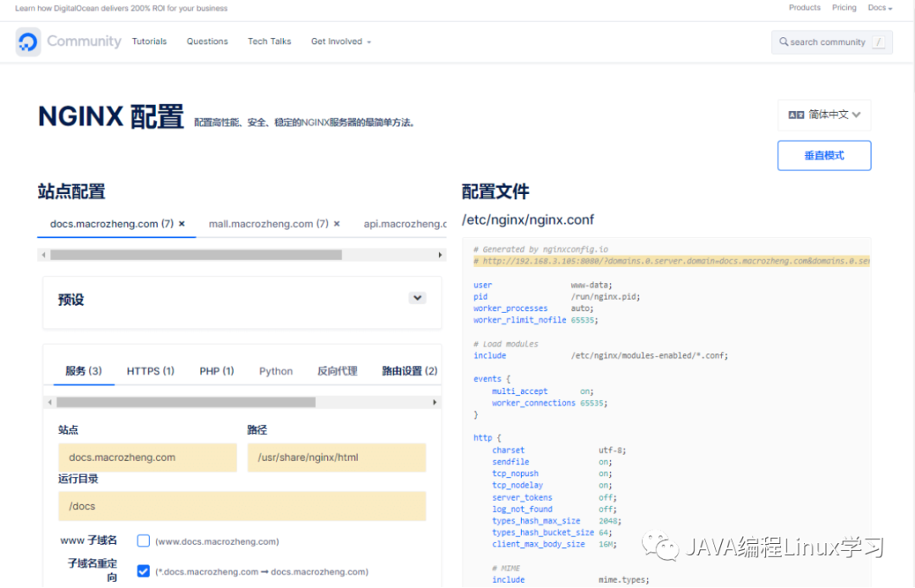Click the client_max_body_size directive text
Viewport: 915px width, 588px height.
[538, 544]
